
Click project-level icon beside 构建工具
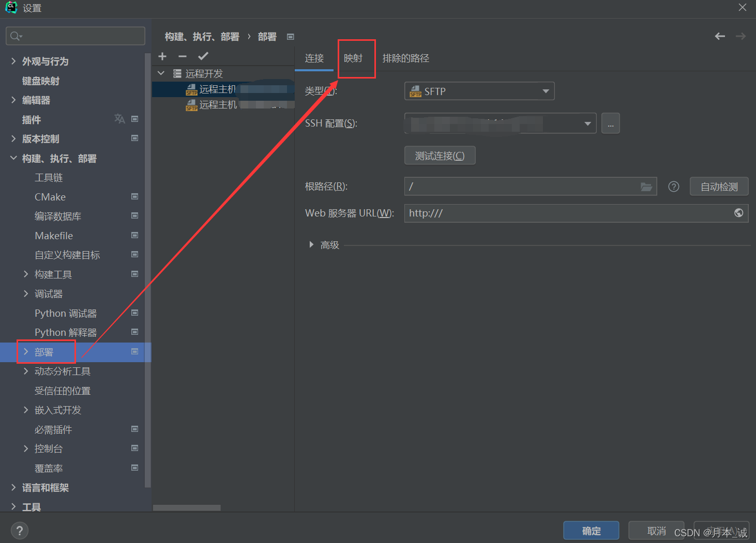(135, 274)
